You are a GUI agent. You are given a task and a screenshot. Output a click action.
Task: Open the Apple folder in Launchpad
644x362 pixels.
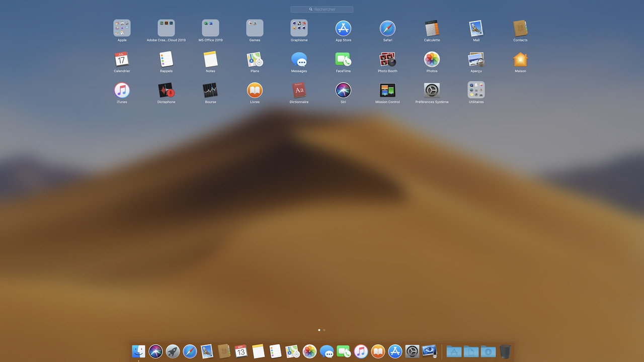pos(122,28)
